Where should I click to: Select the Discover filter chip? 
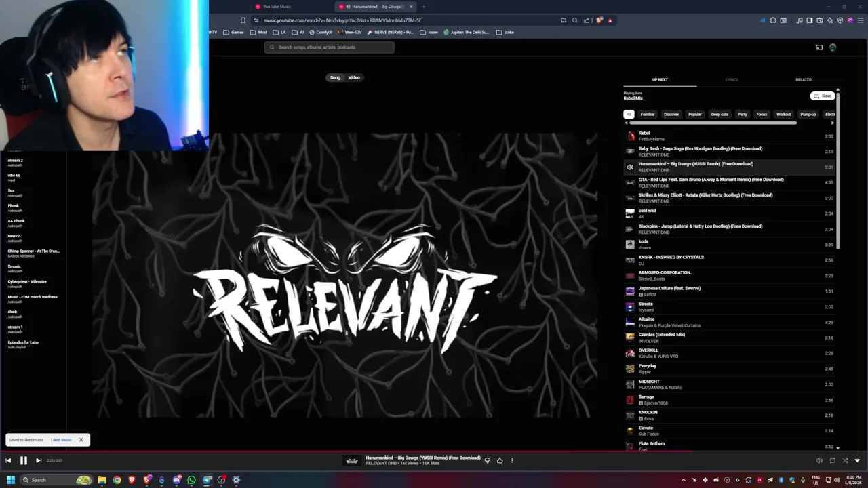pyautogui.click(x=671, y=114)
